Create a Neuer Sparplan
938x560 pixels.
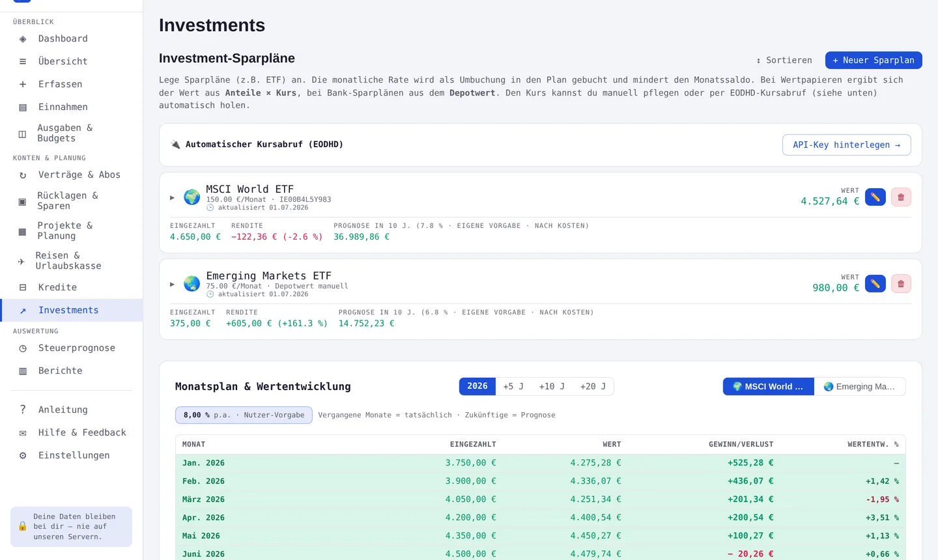[x=874, y=60]
